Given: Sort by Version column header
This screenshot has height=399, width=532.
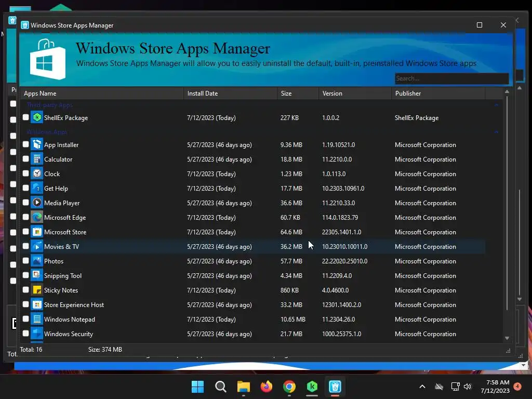Looking at the screenshot, I should (355, 94).
